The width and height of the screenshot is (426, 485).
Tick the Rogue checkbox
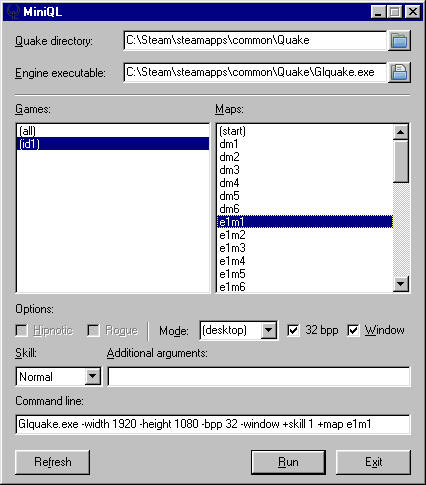[x=93, y=331]
